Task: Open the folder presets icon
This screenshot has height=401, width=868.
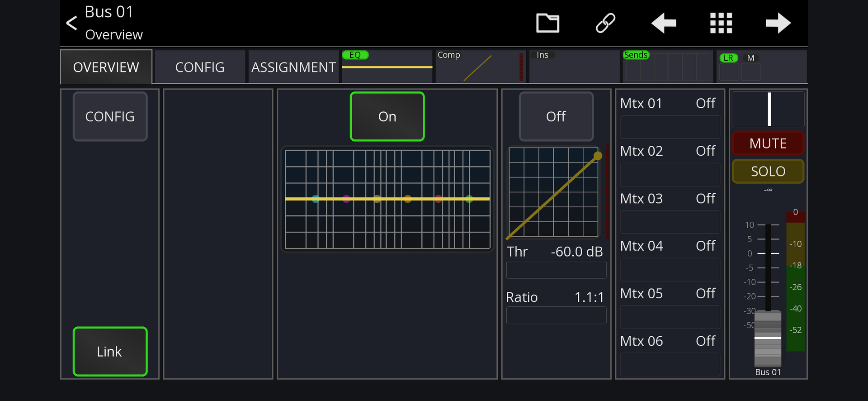Action: (x=547, y=23)
